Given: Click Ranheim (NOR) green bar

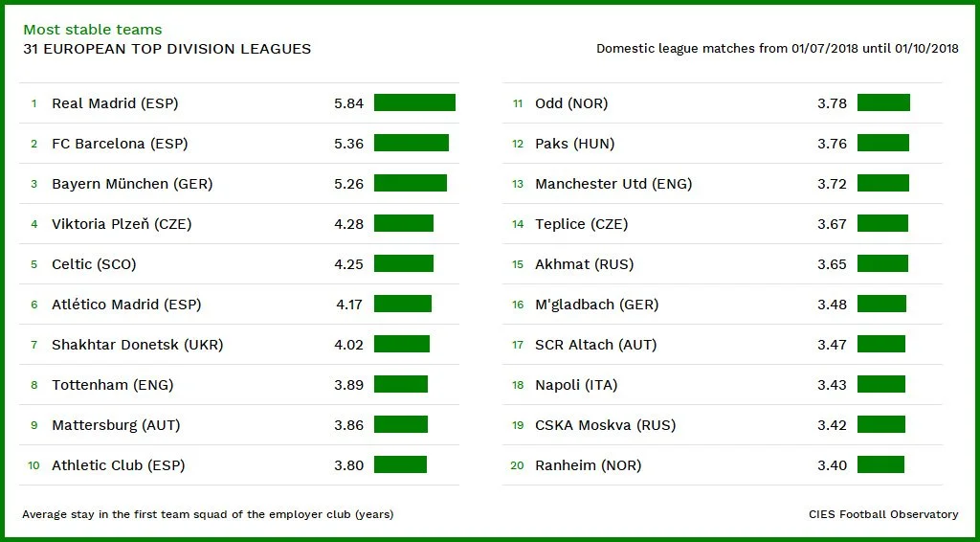Looking at the screenshot, I should [x=880, y=465].
